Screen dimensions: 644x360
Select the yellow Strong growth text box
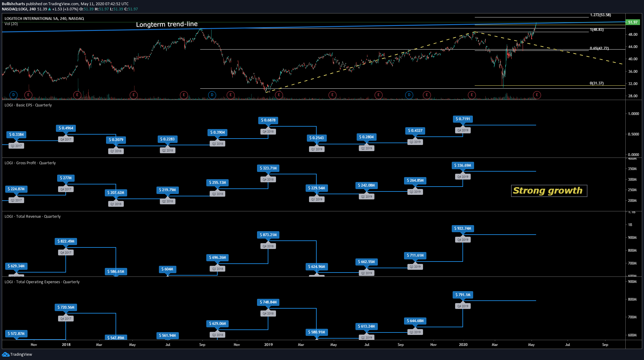pos(549,191)
